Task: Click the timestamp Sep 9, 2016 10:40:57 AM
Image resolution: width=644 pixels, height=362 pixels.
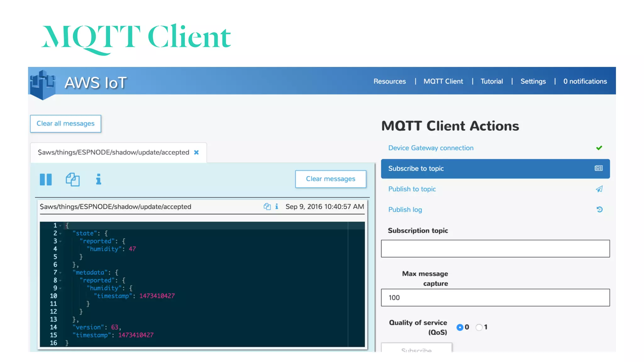Action: tap(325, 207)
